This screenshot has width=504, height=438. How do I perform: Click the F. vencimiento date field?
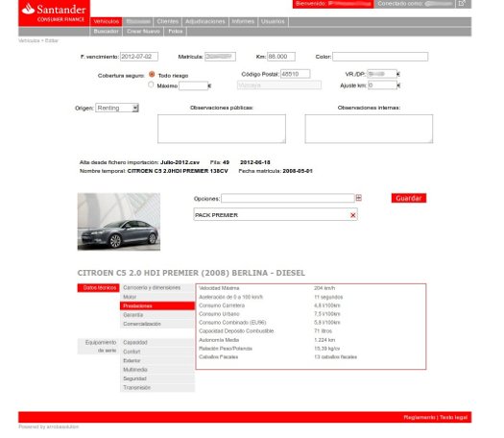pos(139,57)
